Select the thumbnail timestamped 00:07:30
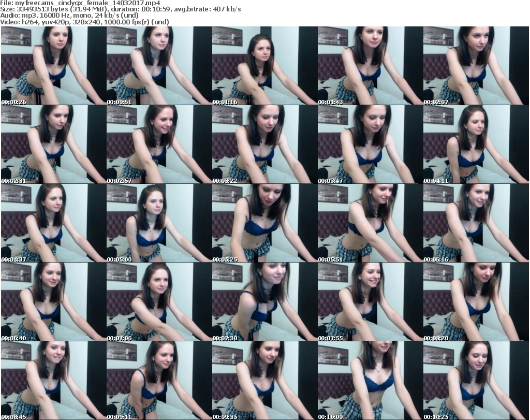 pos(264,301)
